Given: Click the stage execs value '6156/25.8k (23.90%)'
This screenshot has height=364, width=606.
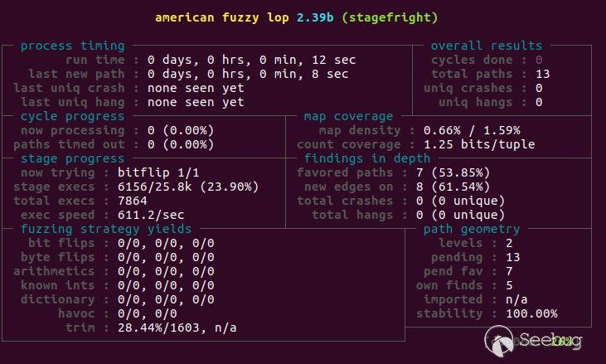Looking at the screenshot, I should click(188, 187).
